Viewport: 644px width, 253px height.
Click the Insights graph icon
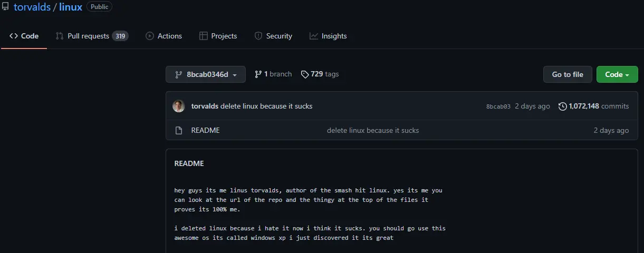314,36
